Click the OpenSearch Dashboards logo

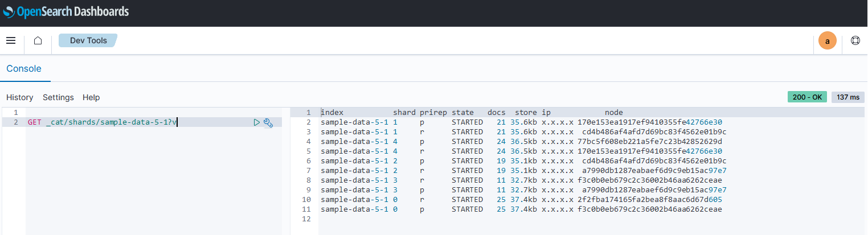pyautogui.click(x=66, y=11)
